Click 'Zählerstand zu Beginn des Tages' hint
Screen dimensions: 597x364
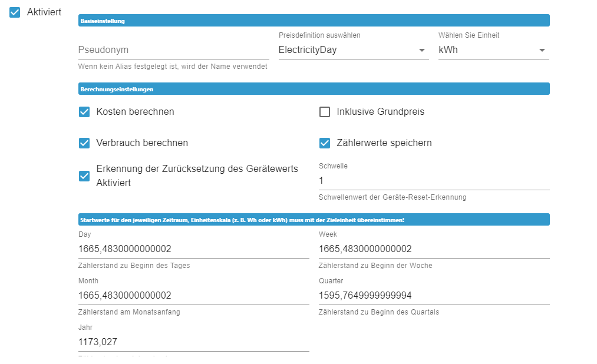tap(134, 266)
